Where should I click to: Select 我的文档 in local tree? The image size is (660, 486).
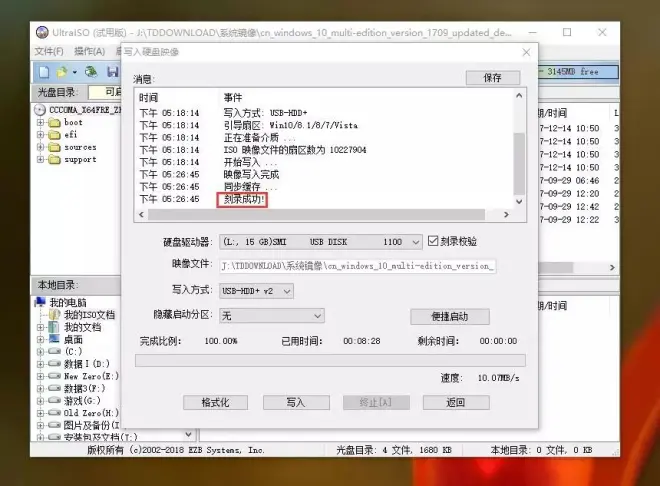pos(82,327)
